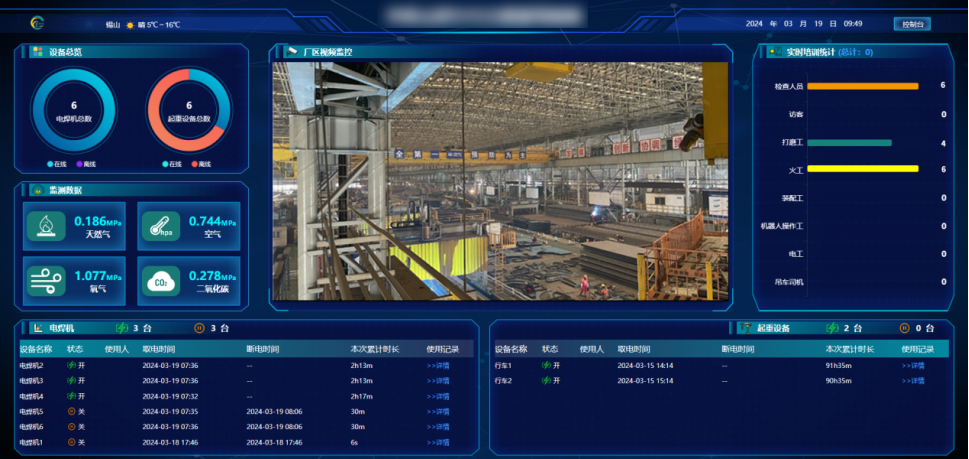The height and width of the screenshot is (459, 969).
Task: Click the 控制台 button in the header
Action: 911,24
